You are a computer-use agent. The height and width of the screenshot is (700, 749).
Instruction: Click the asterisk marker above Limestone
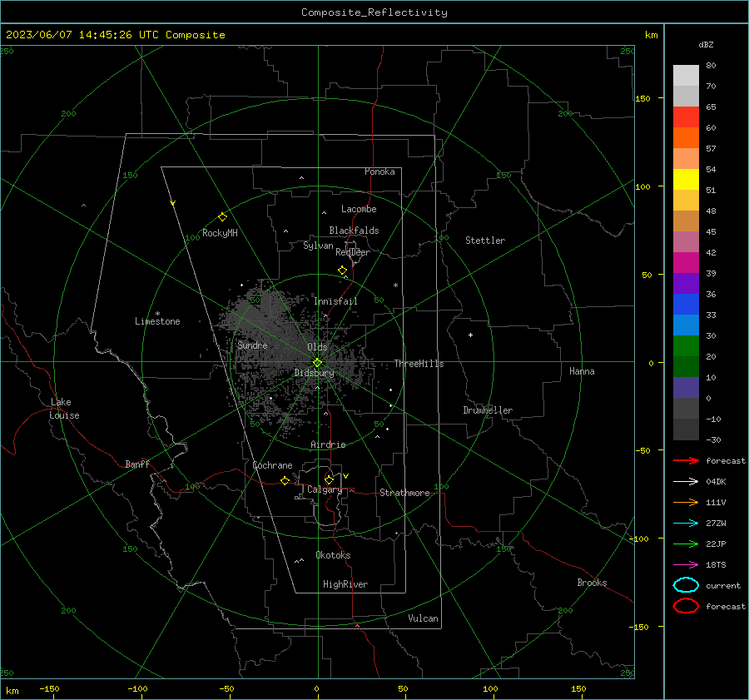157,314
